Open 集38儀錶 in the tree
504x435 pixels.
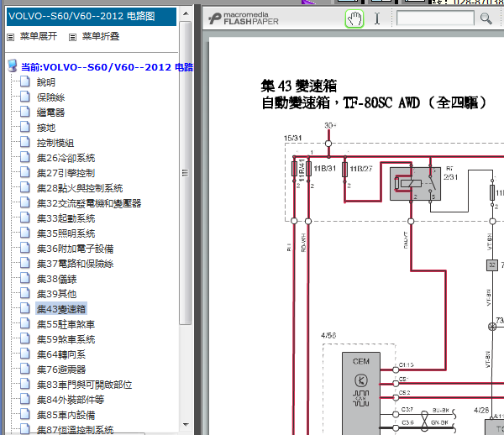tap(56, 279)
